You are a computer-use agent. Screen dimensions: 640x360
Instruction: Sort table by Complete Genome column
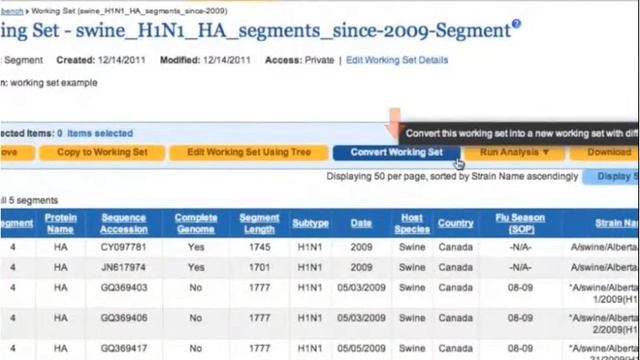pos(196,223)
